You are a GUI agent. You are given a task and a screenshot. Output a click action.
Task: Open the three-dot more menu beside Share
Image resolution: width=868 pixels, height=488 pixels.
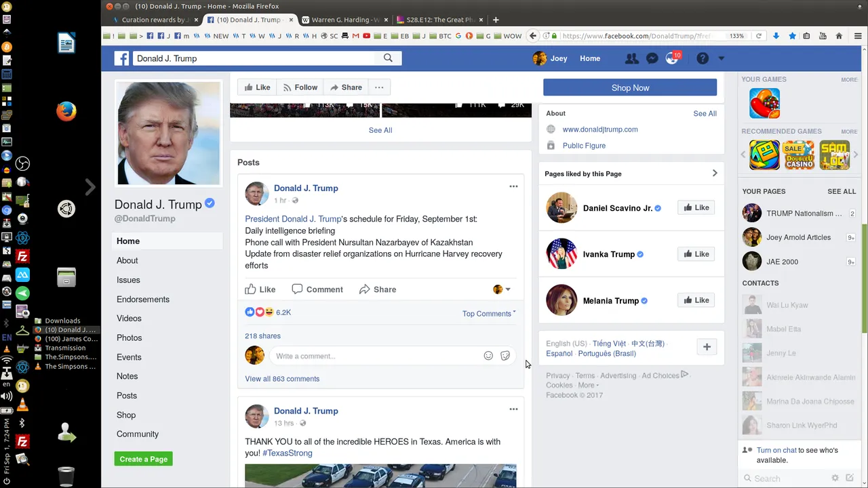[x=379, y=87]
